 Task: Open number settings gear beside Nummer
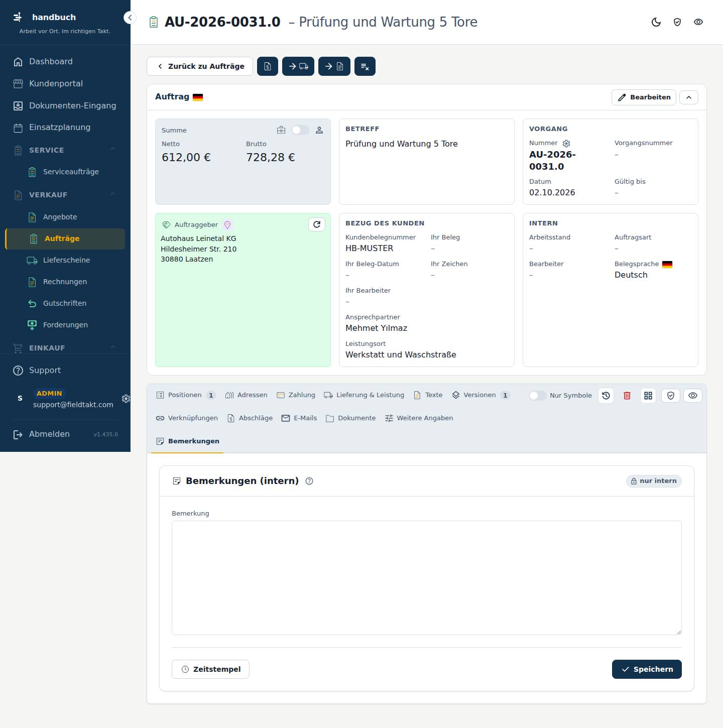(x=566, y=143)
